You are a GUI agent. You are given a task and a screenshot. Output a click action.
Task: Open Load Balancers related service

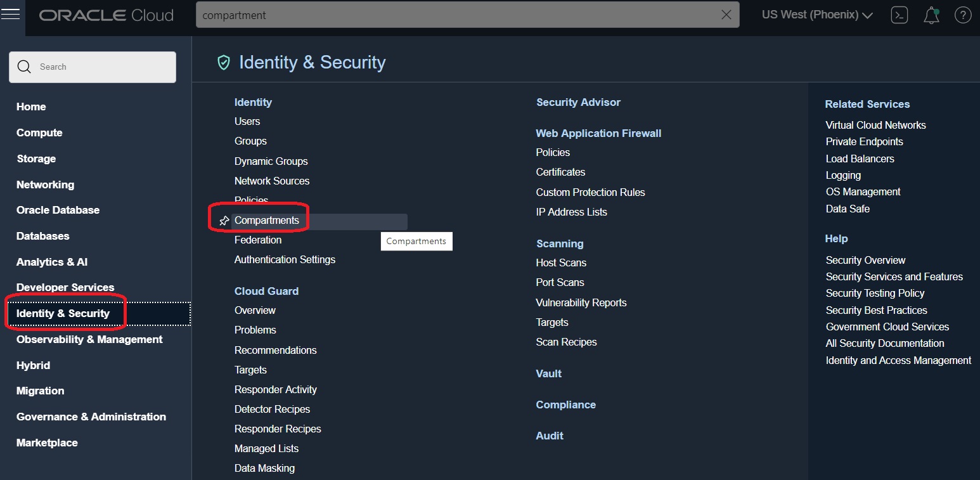click(860, 159)
